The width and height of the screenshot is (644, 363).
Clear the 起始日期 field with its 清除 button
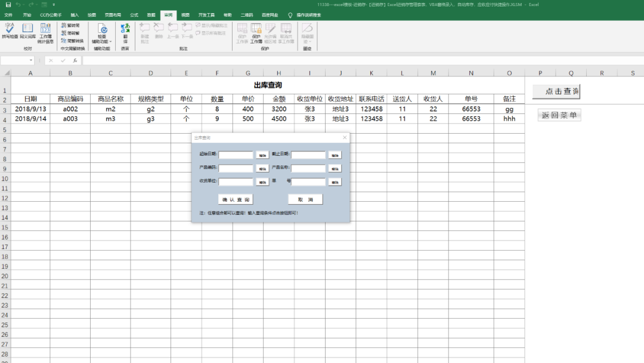(262, 155)
